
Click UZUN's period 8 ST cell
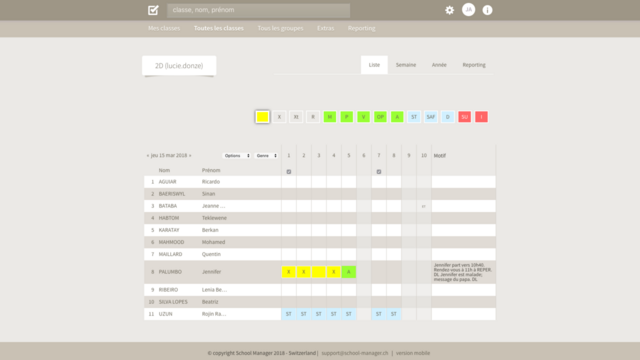394,314
